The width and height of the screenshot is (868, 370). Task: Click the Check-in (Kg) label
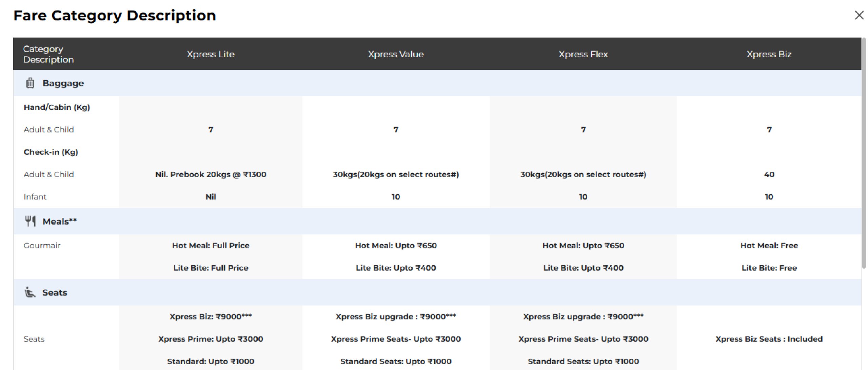pos(51,152)
